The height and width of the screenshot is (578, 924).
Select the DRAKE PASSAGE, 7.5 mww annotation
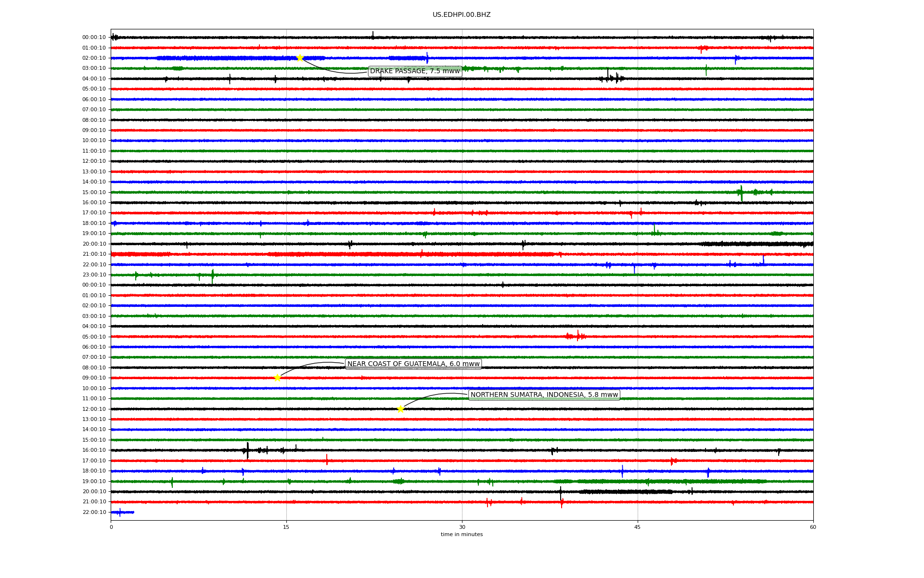pyautogui.click(x=415, y=71)
